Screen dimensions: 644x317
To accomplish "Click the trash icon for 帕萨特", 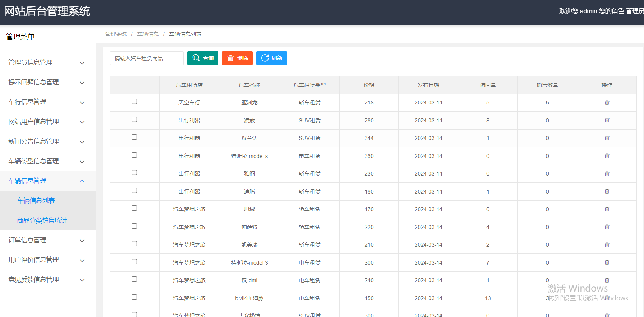I will 607,227.
